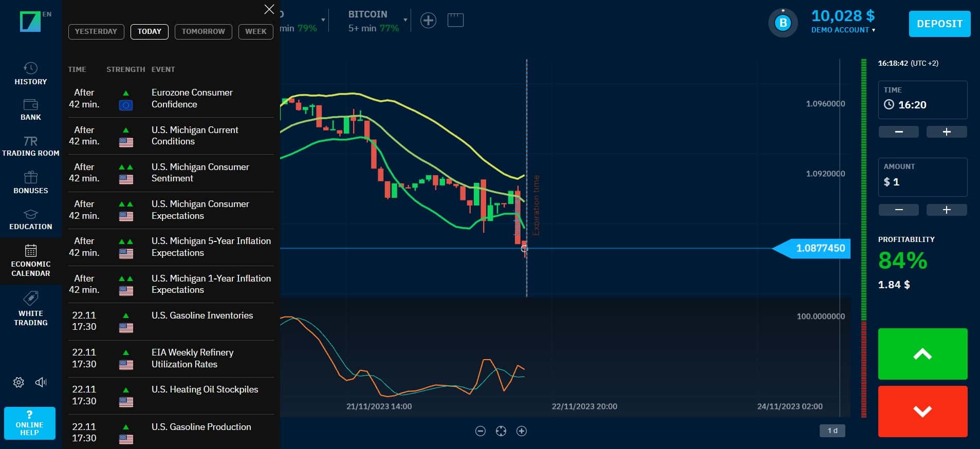Screen dimensions: 980x449
Task: Open the Education section
Action: pyautogui.click(x=30, y=219)
